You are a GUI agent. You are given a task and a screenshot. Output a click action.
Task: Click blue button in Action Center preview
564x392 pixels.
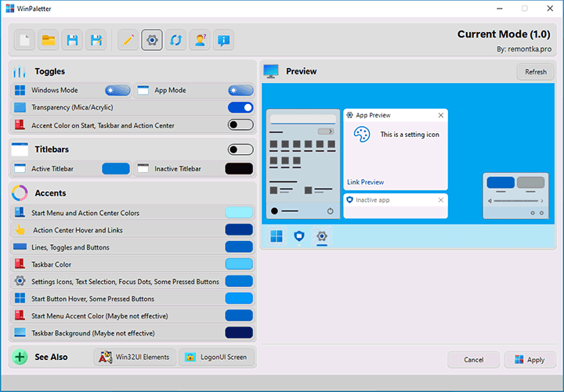501,182
